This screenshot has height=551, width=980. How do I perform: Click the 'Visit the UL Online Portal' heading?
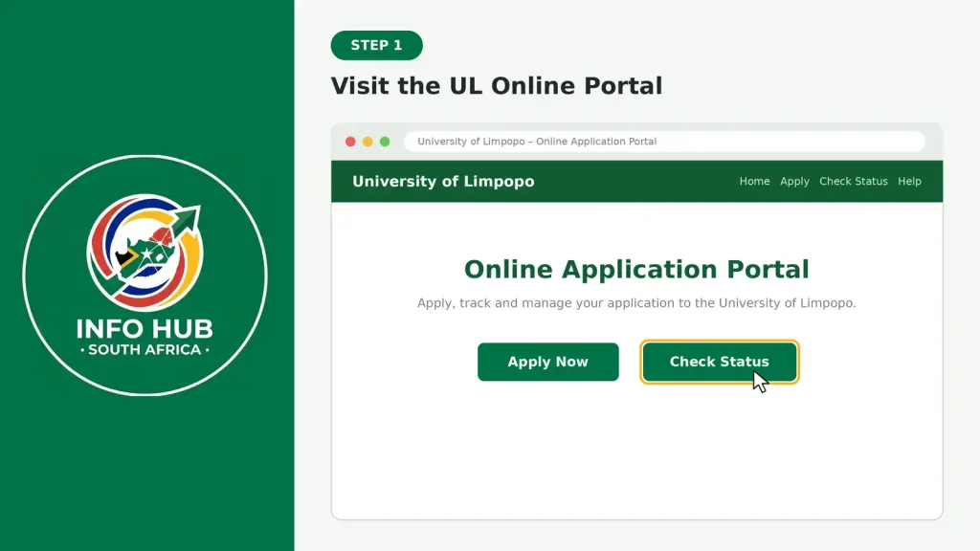coord(497,86)
